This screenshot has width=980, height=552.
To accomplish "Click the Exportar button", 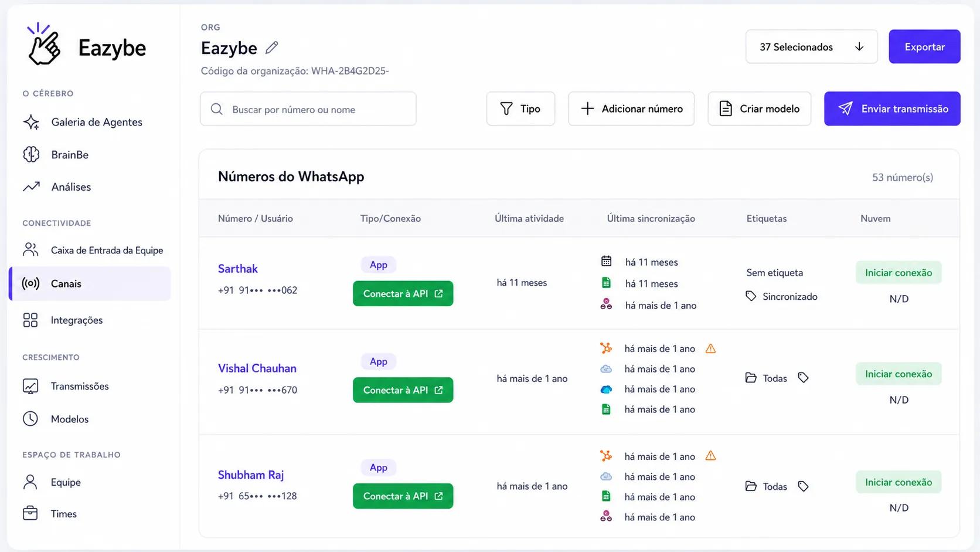I will click(x=924, y=47).
